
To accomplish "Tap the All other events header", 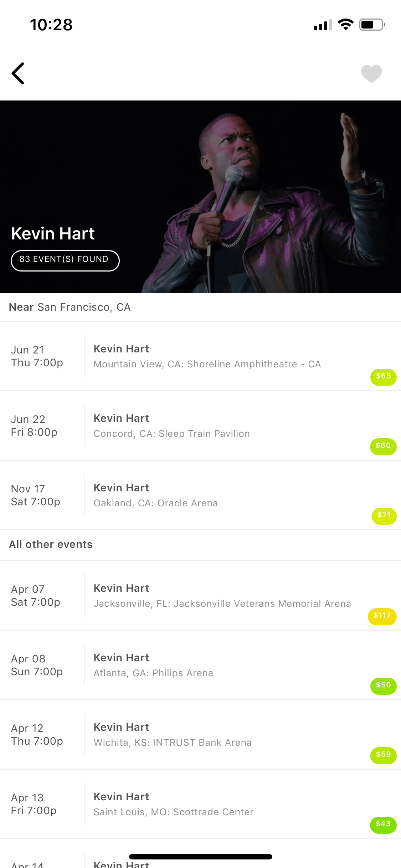I will click(51, 544).
